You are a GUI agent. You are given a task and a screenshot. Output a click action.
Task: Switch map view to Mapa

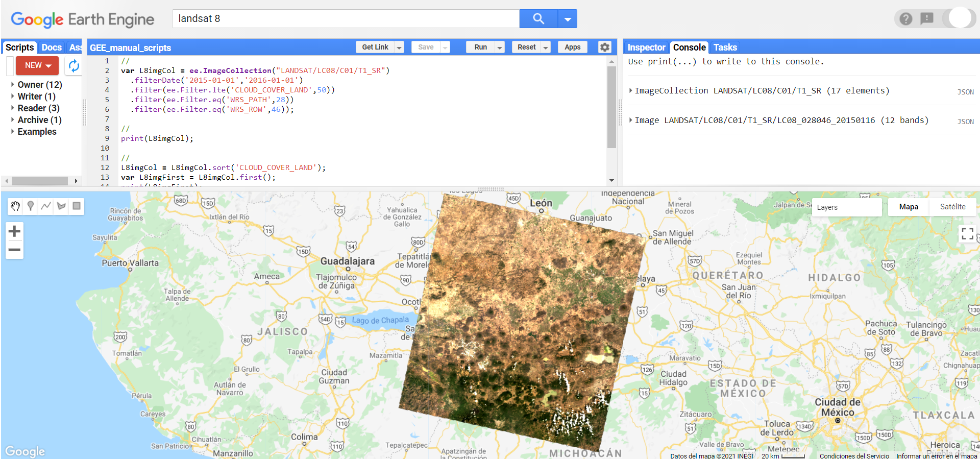pos(909,207)
